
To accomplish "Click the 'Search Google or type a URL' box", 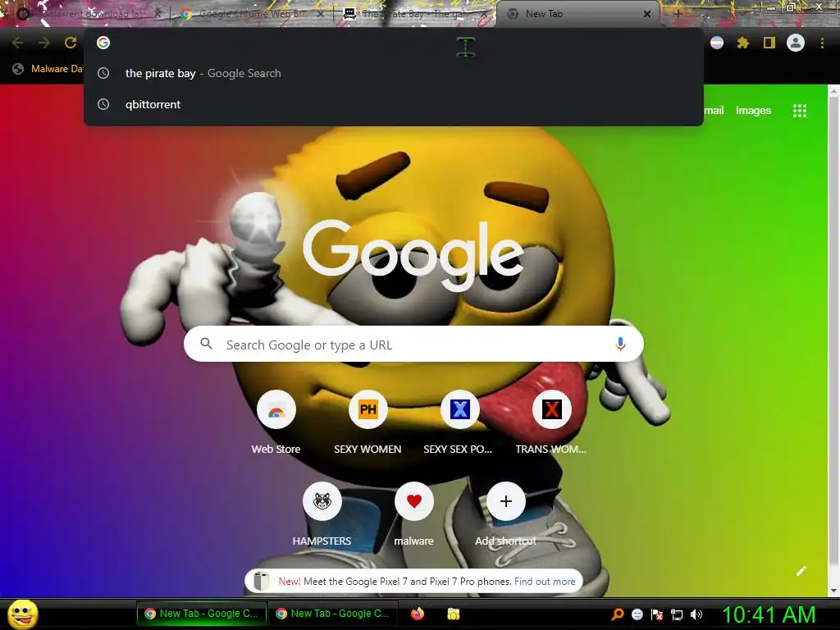I will click(x=413, y=344).
